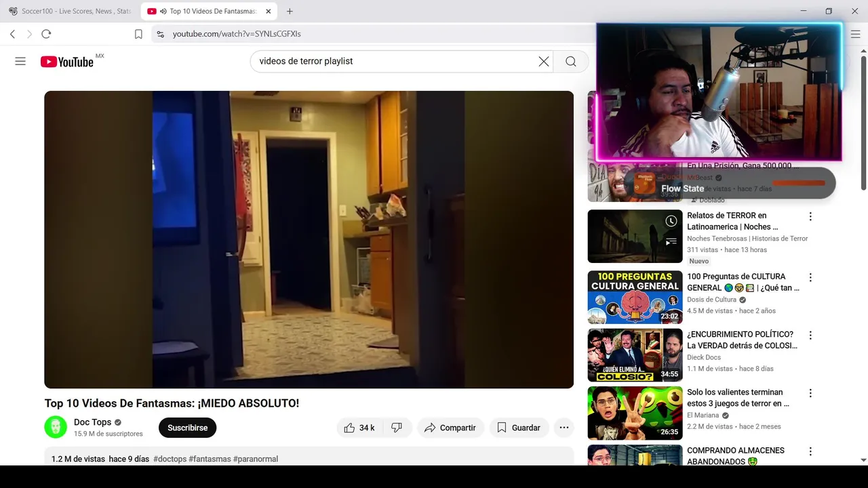The width and height of the screenshot is (868, 488).
Task: Click the Guardar save button
Action: click(x=519, y=428)
